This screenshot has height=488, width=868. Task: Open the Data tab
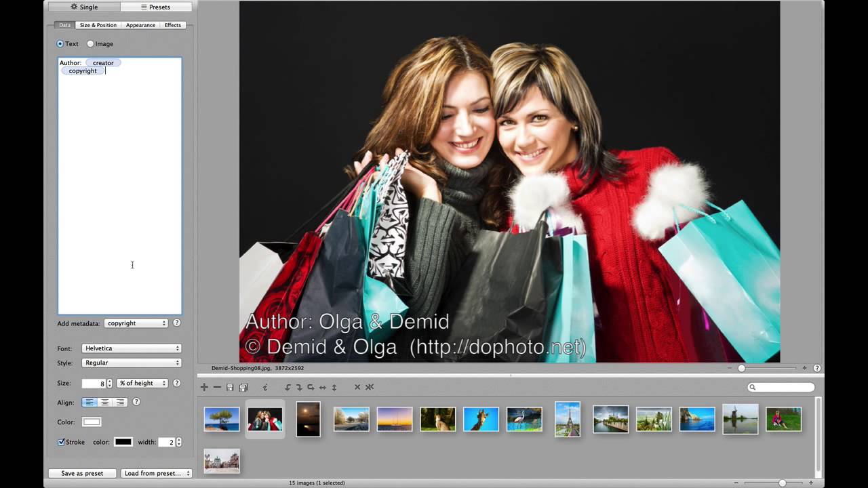click(64, 25)
